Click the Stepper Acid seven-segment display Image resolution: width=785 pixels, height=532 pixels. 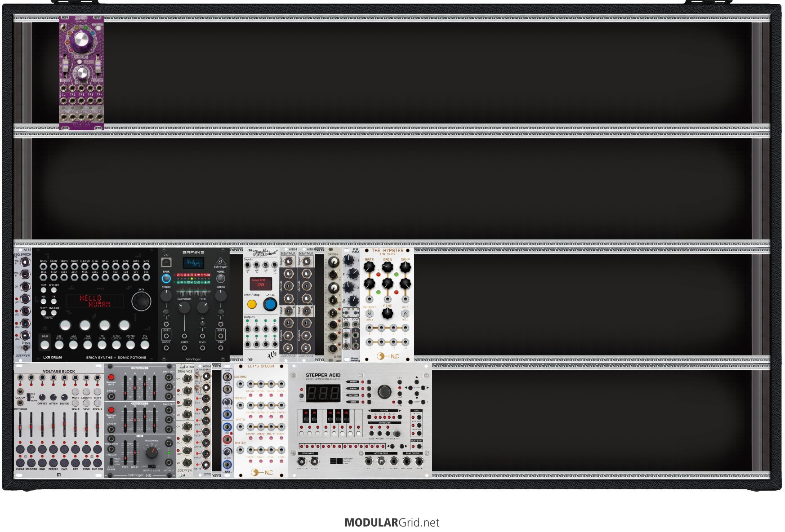(323, 394)
